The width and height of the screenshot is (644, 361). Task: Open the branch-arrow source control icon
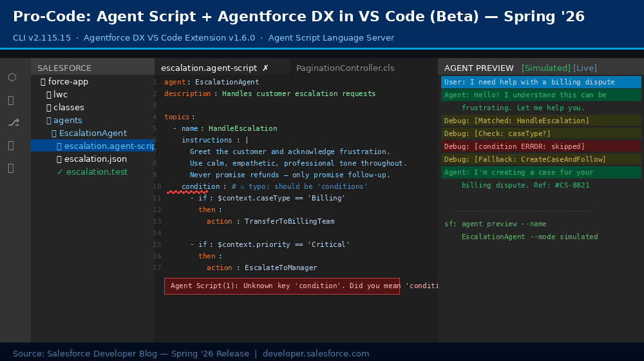(x=13, y=122)
